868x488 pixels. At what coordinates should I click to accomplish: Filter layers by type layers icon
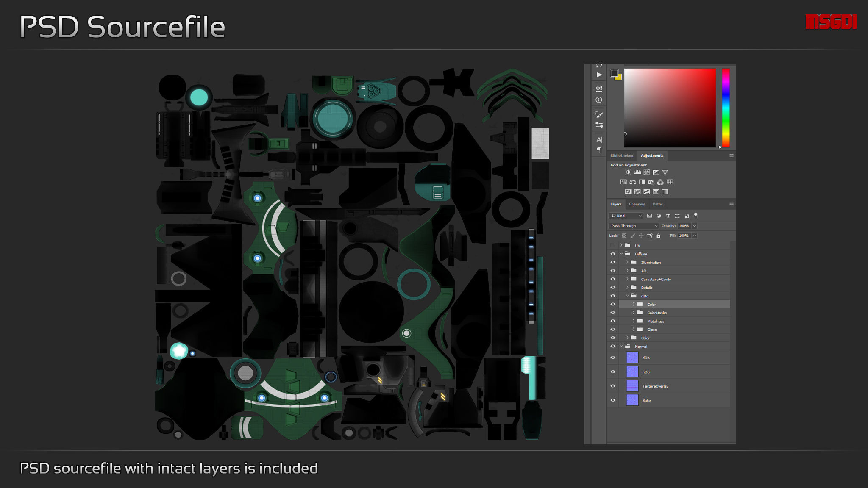[668, 216]
